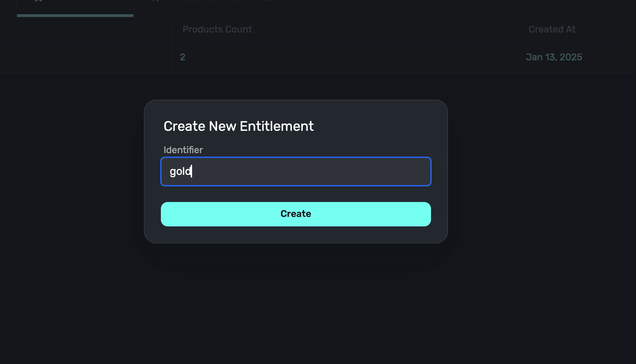Click the products count value 2

tap(183, 57)
